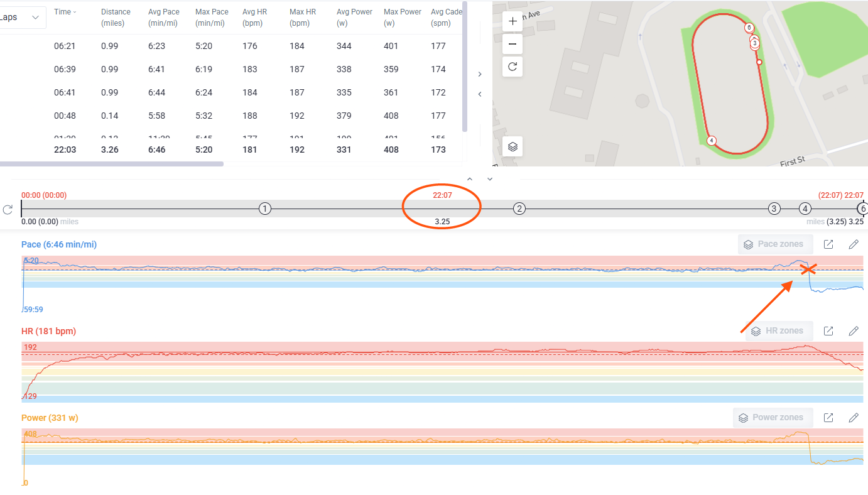This screenshot has width=868, height=495.
Task: Select lap marker 4 on the map
Action: tap(712, 141)
